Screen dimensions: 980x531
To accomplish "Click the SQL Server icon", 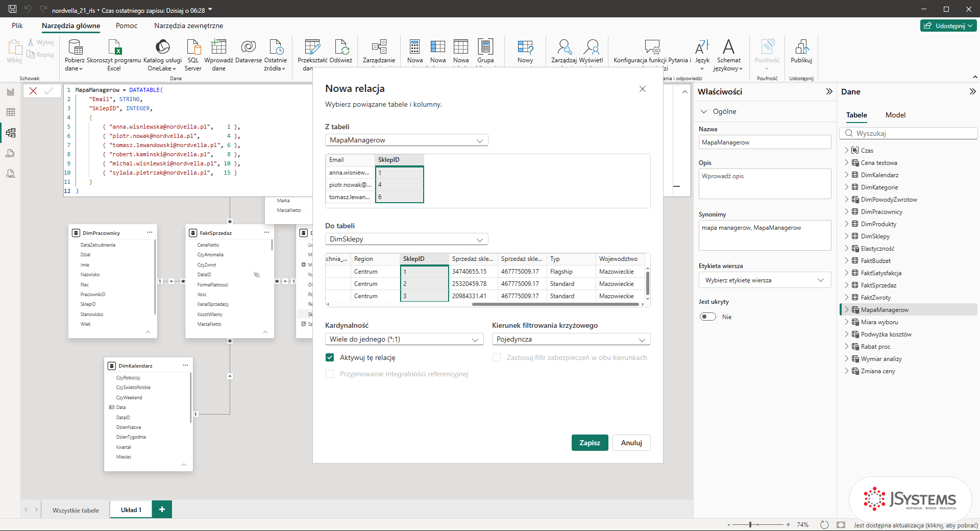I will point(193,47).
